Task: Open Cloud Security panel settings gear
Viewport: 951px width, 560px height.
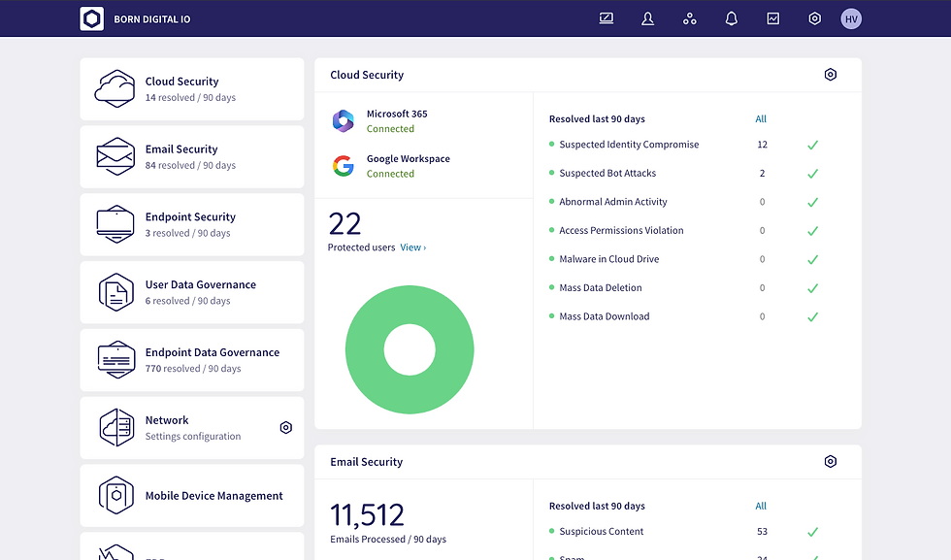Action: pyautogui.click(x=831, y=75)
